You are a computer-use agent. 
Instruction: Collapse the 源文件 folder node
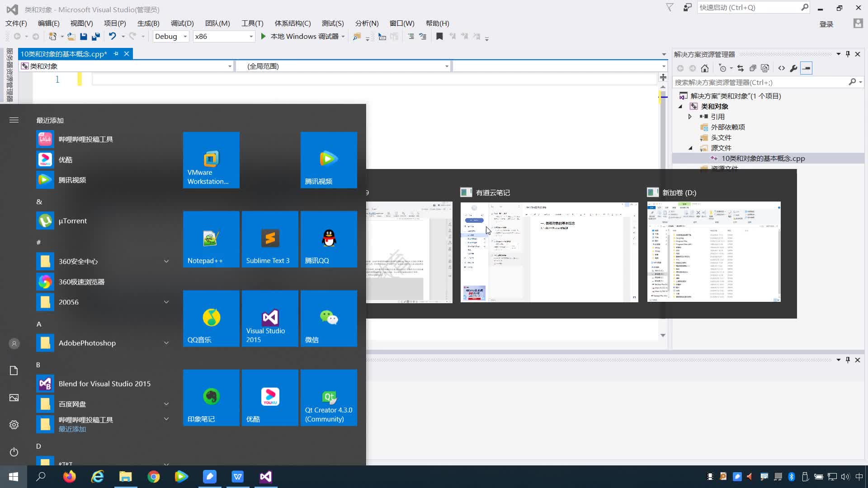[690, 148]
